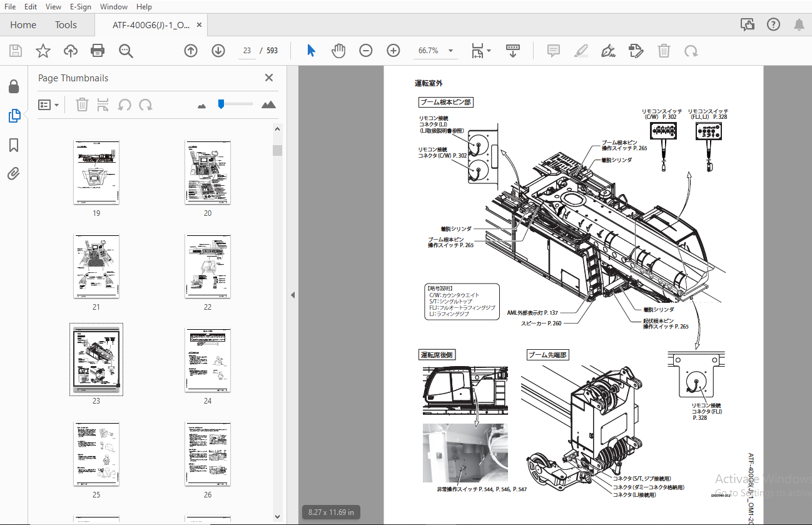Print the document with the printer icon
The width and height of the screenshot is (812, 525).
click(x=98, y=51)
